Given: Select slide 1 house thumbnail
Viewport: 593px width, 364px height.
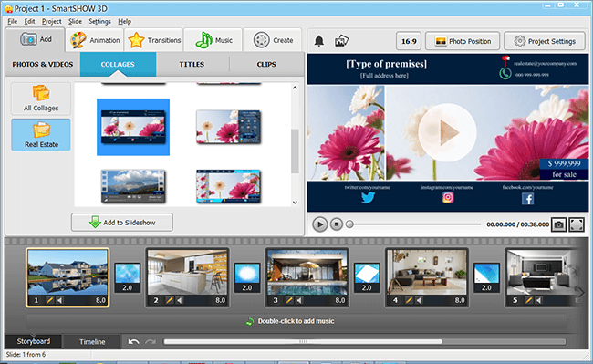Looking at the screenshot, I should (x=68, y=273).
